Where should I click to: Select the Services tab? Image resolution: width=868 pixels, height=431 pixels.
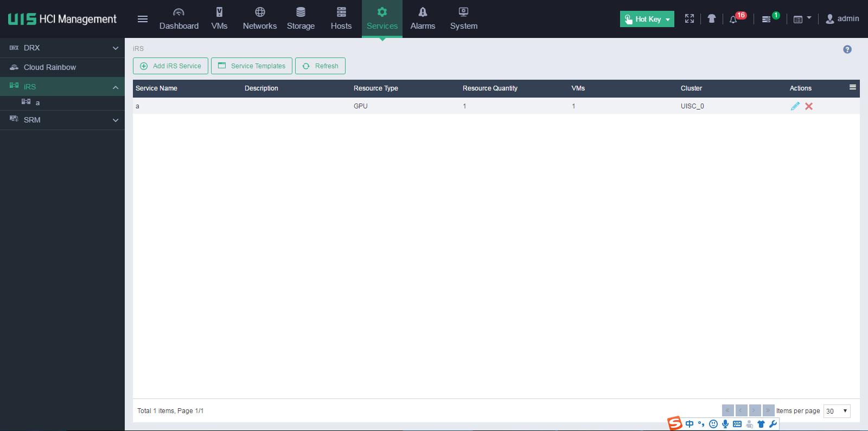point(382,19)
